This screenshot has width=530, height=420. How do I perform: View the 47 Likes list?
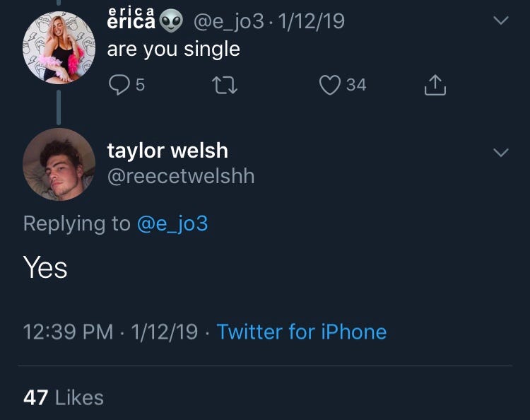click(x=64, y=397)
